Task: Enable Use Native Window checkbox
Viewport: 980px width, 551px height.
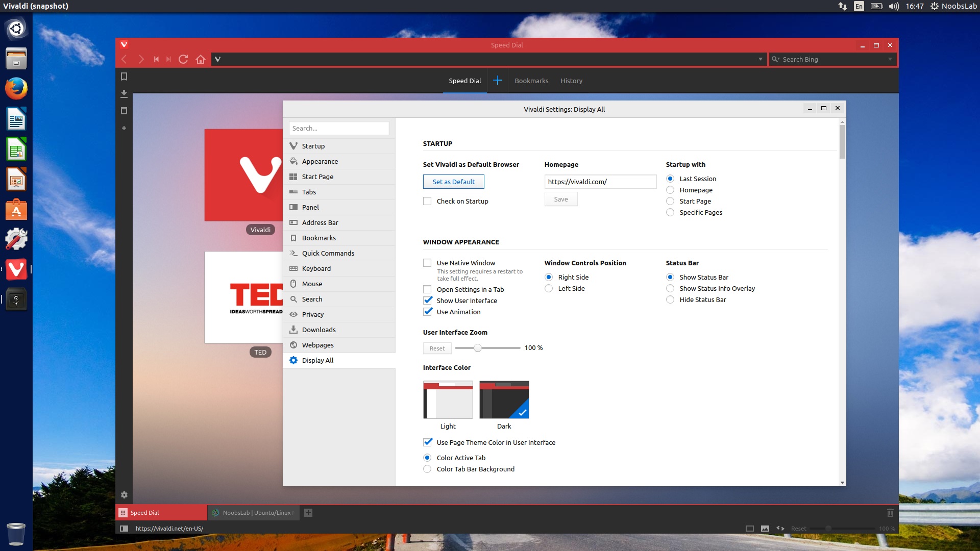Action: [x=427, y=263]
